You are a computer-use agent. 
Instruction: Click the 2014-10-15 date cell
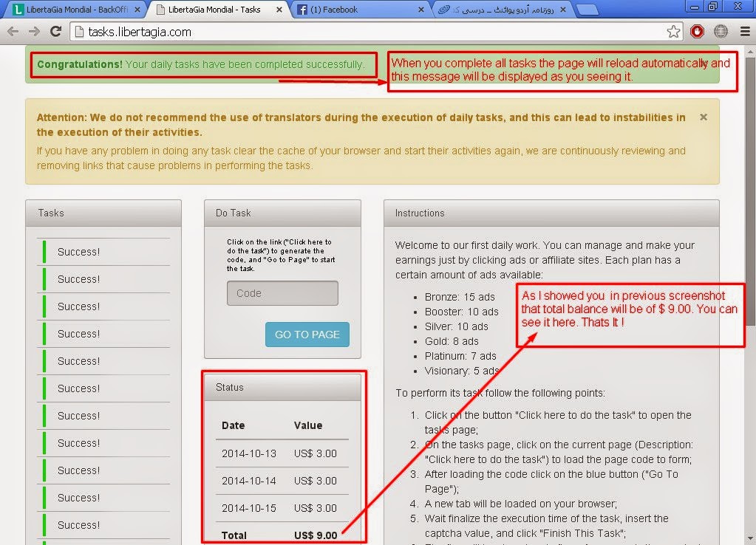(x=249, y=508)
